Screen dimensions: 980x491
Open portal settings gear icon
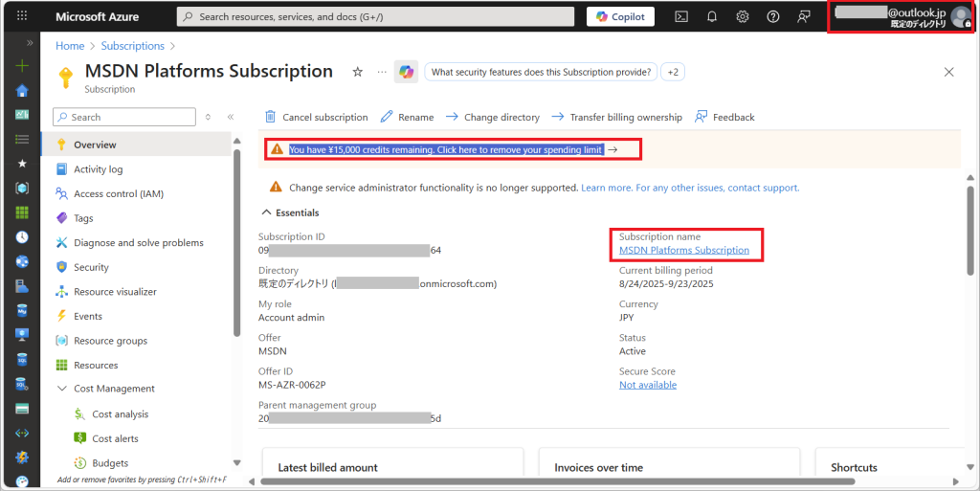743,16
